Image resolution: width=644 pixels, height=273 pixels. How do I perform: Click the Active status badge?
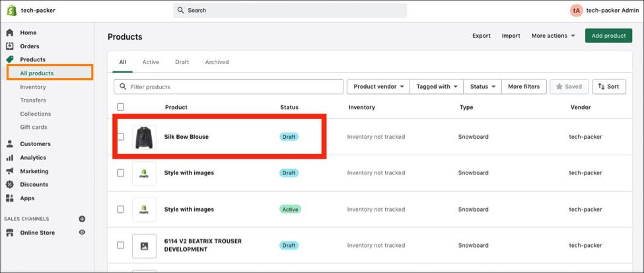tap(290, 210)
